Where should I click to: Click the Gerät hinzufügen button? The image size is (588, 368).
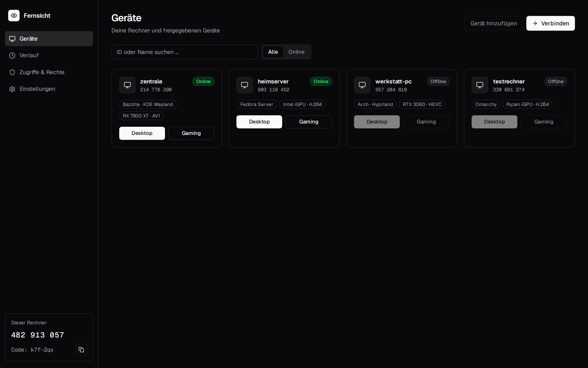click(x=494, y=23)
